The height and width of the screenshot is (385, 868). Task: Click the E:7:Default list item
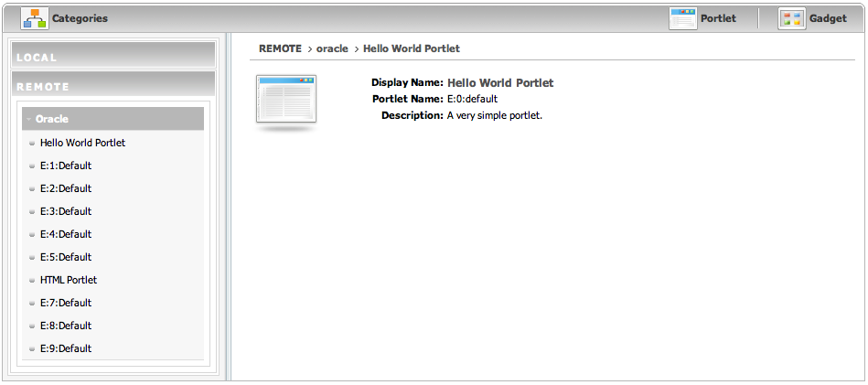point(66,303)
